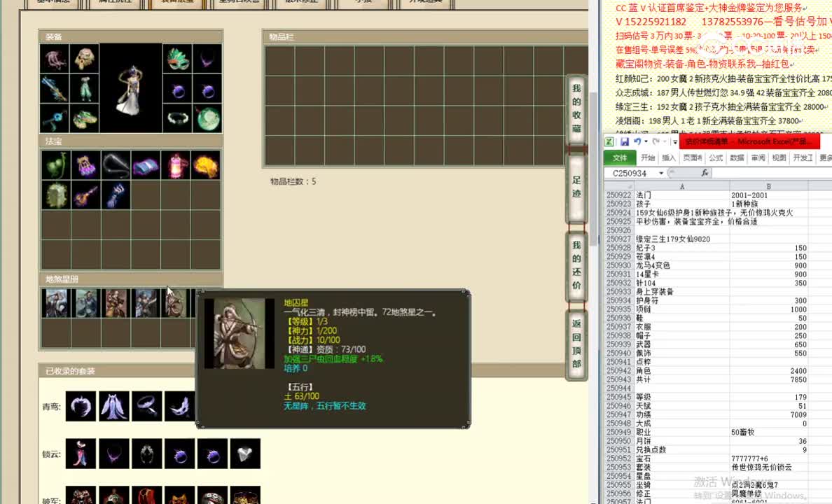The height and width of the screenshot is (504, 832).
Task: Switch to the Excel 视图 tab
Action: pos(779,157)
